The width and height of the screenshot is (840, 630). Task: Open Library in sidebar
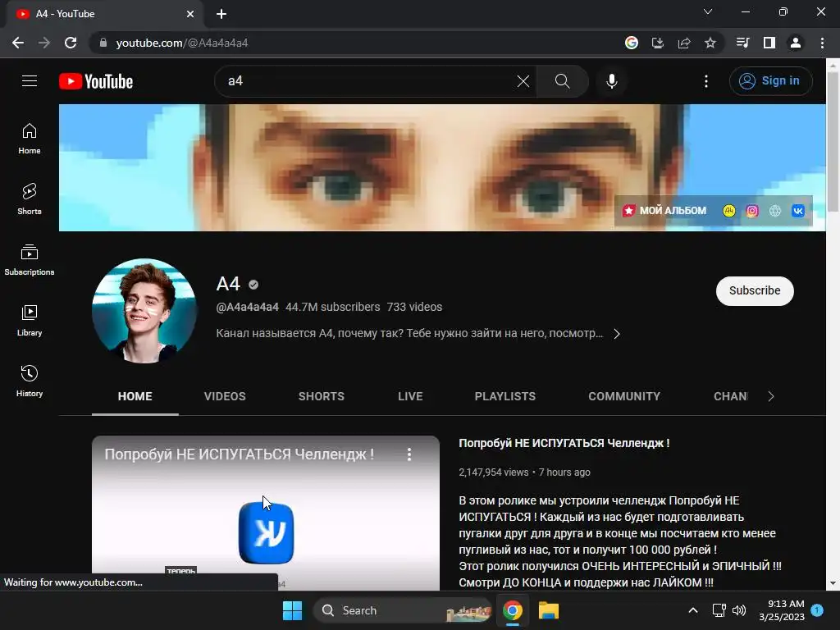click(30, 321)
